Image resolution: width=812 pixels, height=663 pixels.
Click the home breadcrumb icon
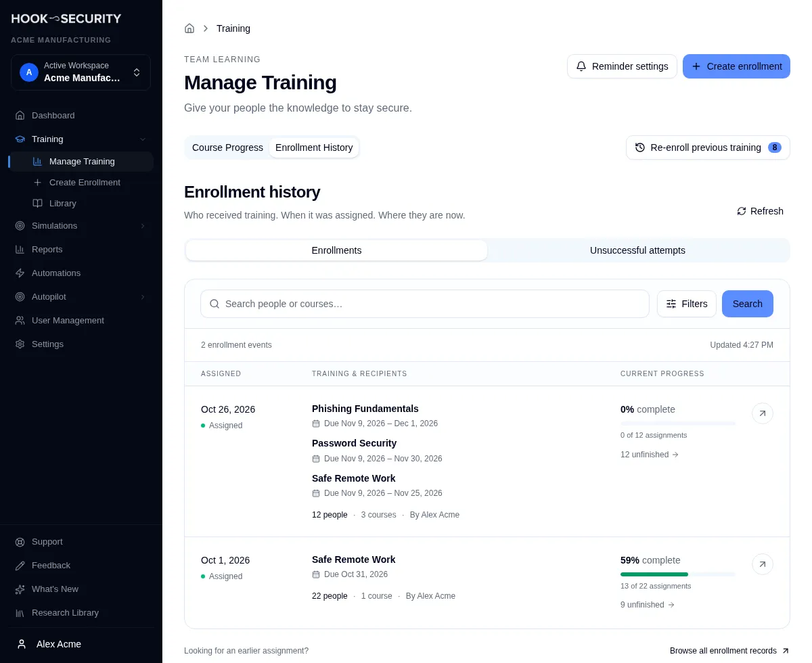(189, 28)
